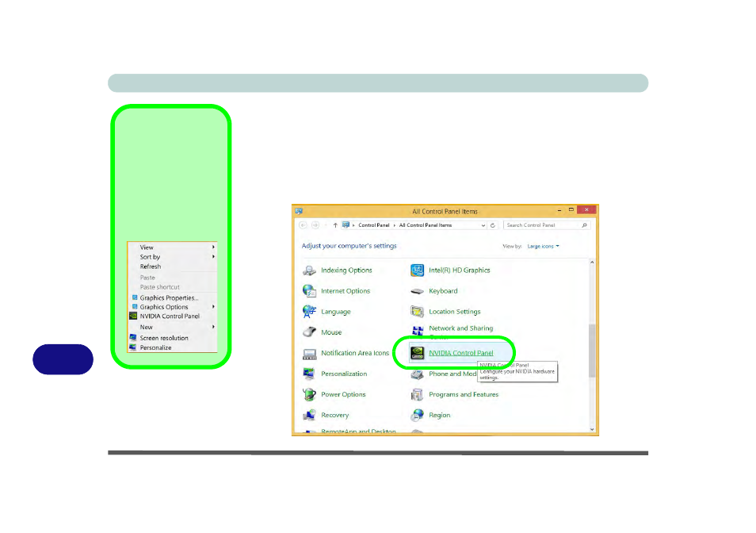The image size is (756, 533).
Task: Click the Screen resolution icon in the context menu
Action: tap(133, 338)
